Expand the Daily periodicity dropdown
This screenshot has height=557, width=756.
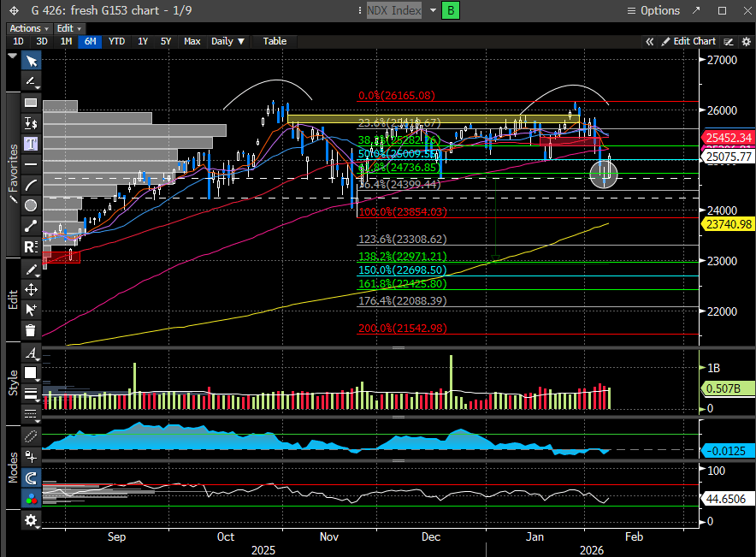(x=227, y=41)
